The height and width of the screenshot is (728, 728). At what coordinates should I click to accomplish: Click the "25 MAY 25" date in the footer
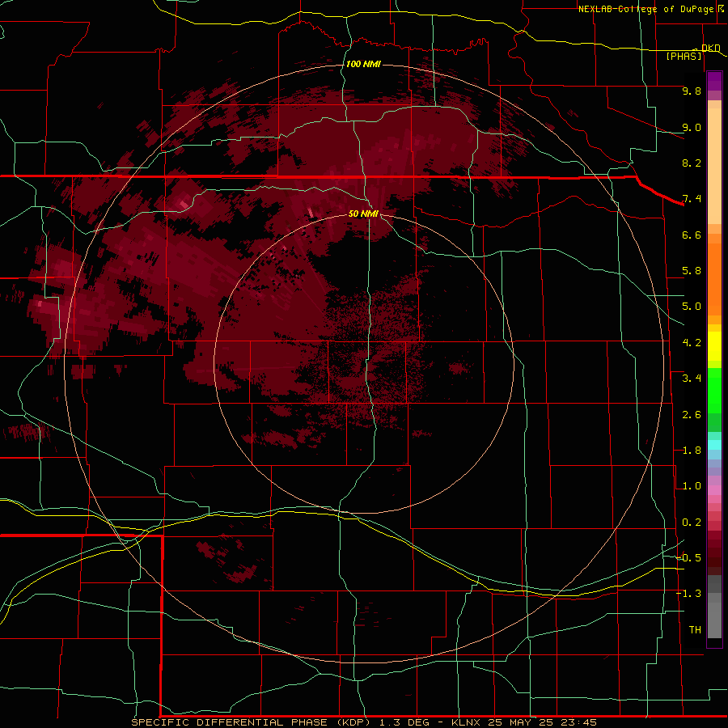522,722
